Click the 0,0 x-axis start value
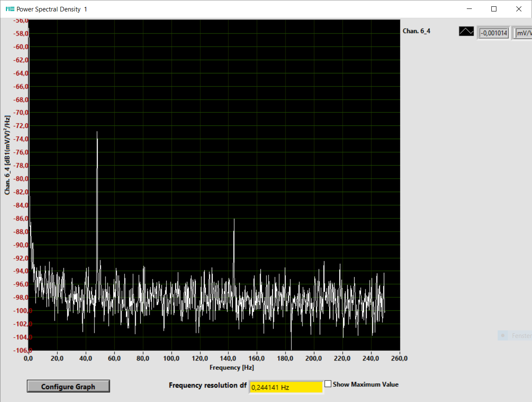The width and height of the screenshot is (532, 402). 28,358
